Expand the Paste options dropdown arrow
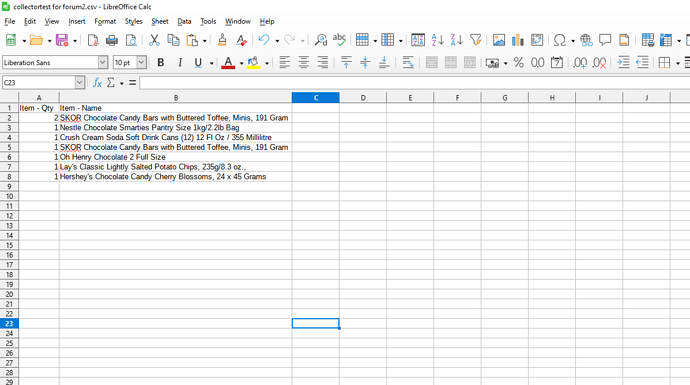 click(x=205, y=41)
